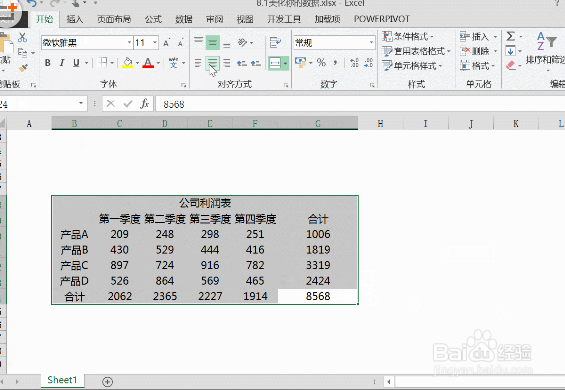The width and height of the screenshot is (565, 390).
Task: Toggle Italic formatting
Action: pos(62,63)
